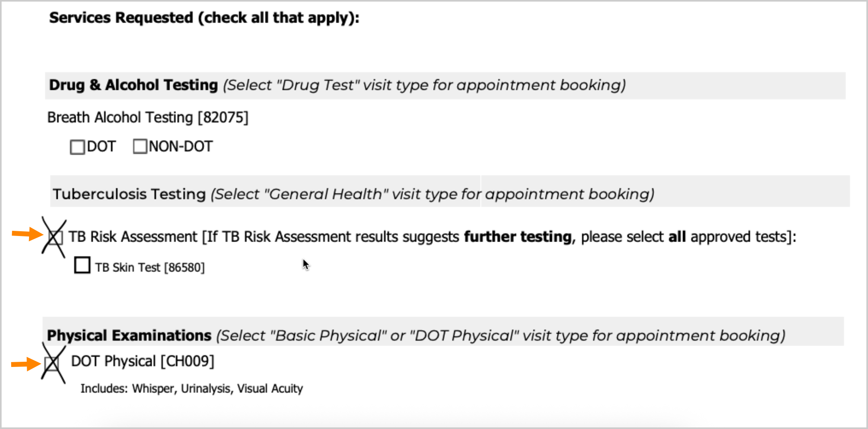Viewport: 868px width, 429px height.
Task: Click the NON-DOT label text
Action: pyautogui.click(x=181, y=147)
